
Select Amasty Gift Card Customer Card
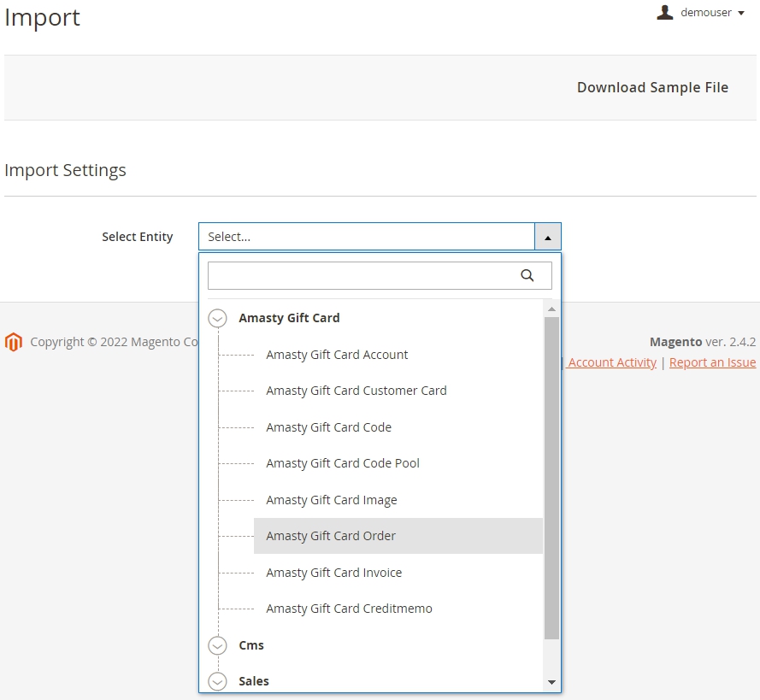(356, 391)
